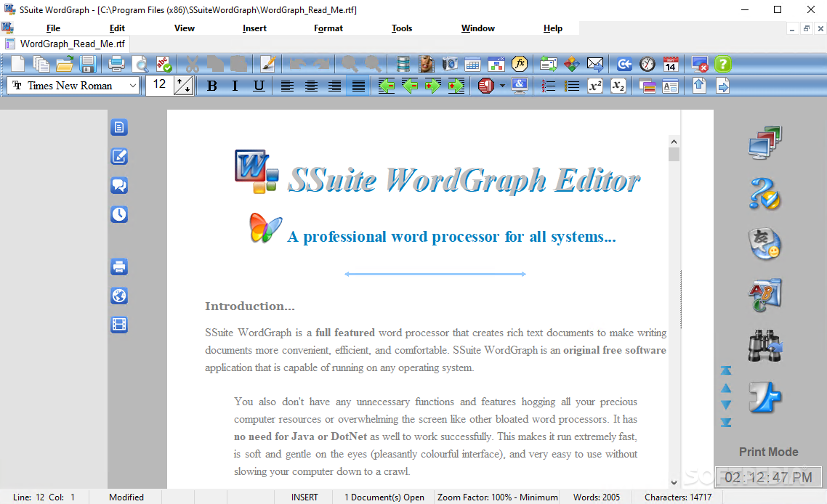Click the binoculars find icon in right panel
The width and height of the screenshot is (827, 504).
pos(765,345)
